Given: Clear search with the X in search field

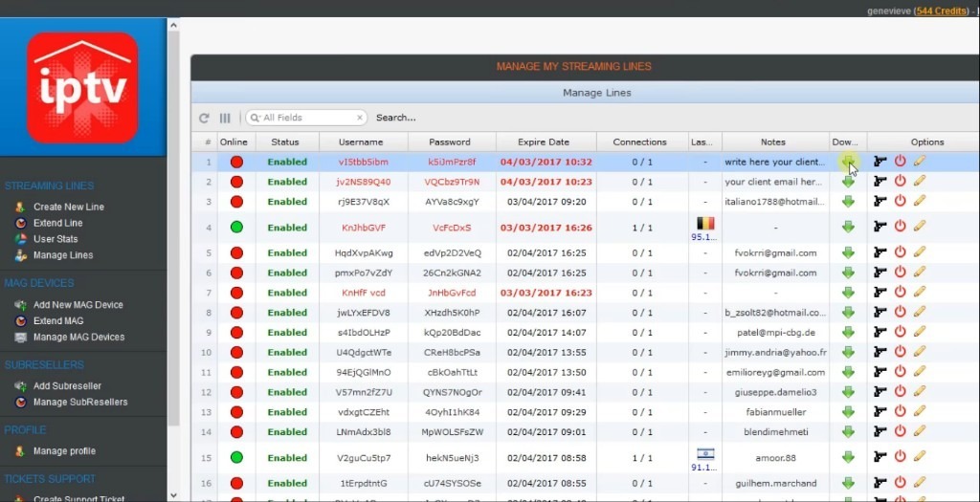Looking at the screenshot, I should [x=360, y=118].
